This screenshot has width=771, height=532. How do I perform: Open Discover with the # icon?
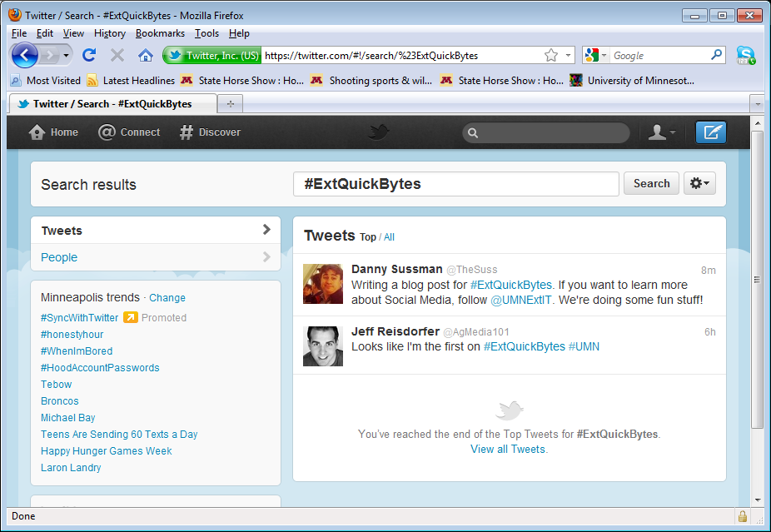[x=187, y=132]
